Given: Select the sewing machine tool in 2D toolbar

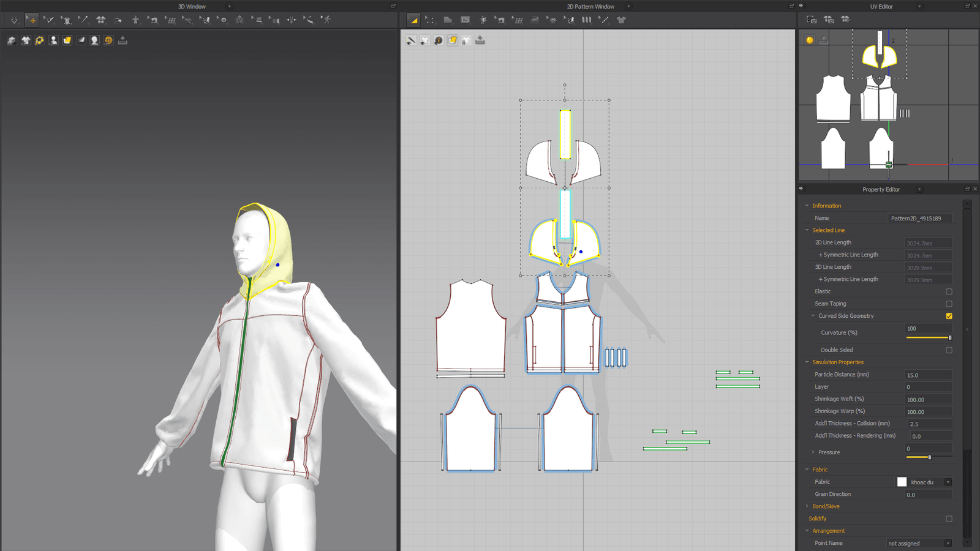Looking at the screenshot, I should (500, 20).
